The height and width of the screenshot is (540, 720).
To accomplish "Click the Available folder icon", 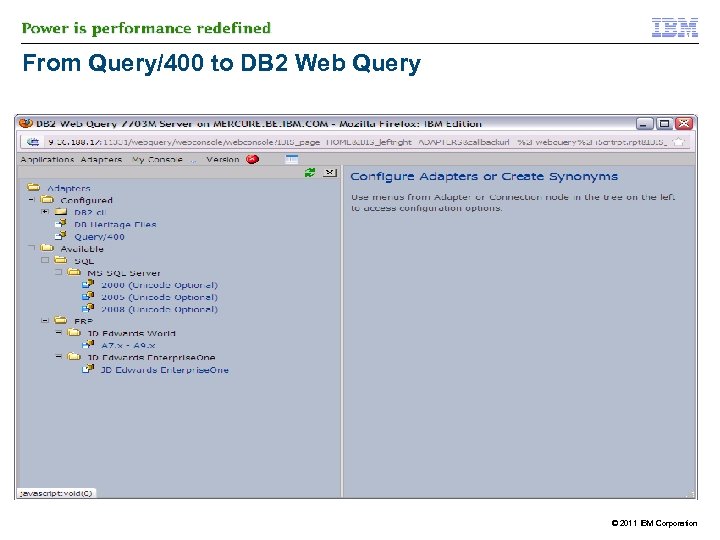I will pyautogui.click(x=47, y=248).
